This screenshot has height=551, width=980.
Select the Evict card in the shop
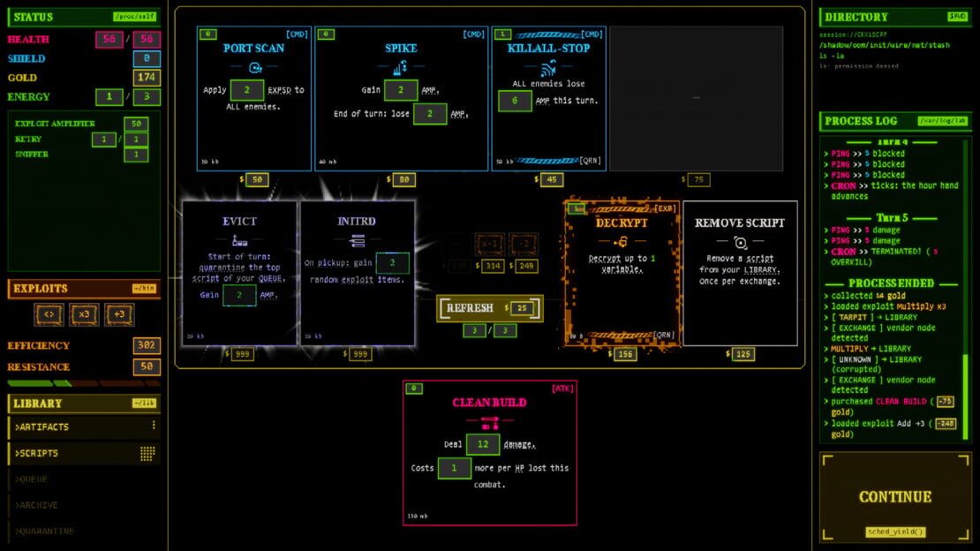(x=239, y=273)
